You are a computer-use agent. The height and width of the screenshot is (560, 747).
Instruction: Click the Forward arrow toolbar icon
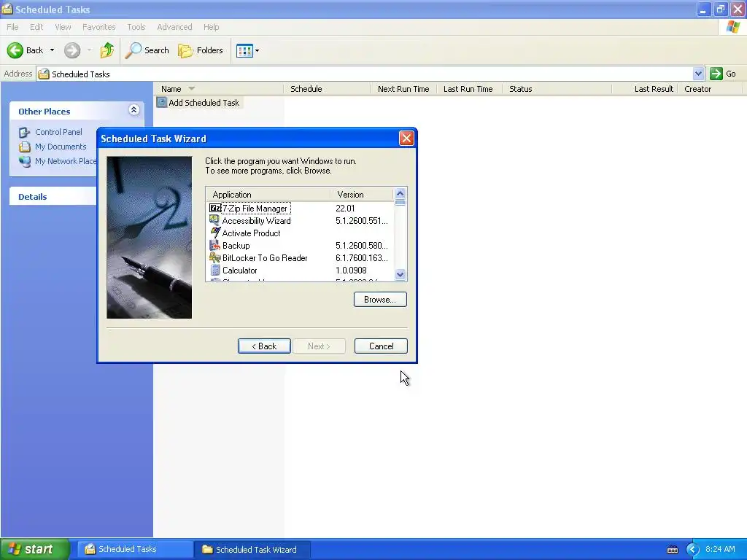click(x=72, y=50)
